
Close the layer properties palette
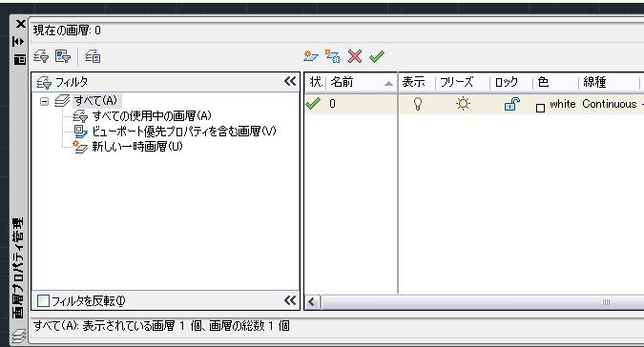pos(20,24)
